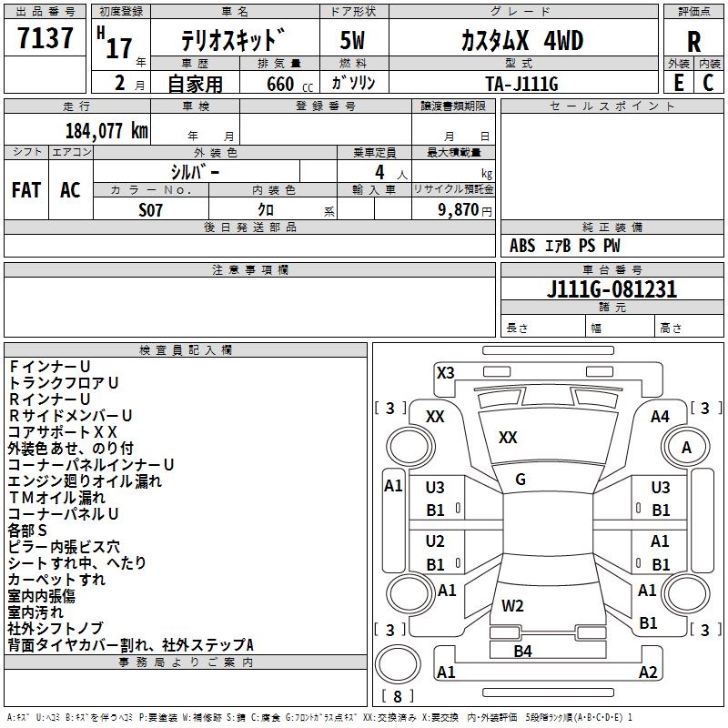Click the "A4" mark on the diagram
728x728 pixels.
coord(660,417)
